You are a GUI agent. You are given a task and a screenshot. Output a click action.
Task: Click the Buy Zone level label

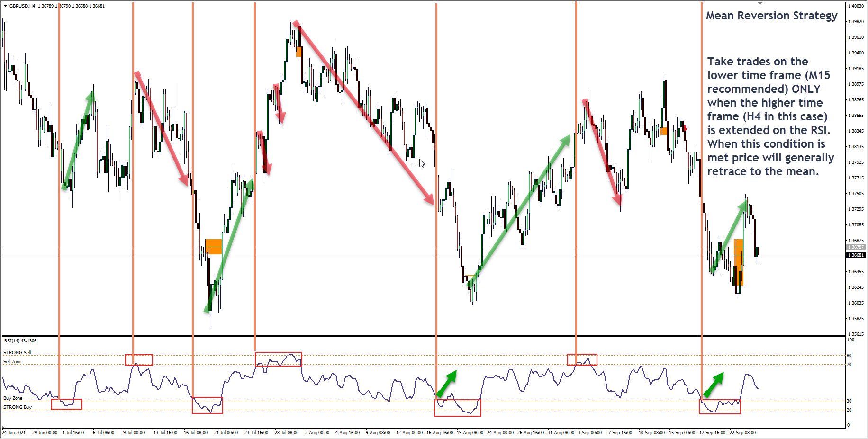(13, 398)
